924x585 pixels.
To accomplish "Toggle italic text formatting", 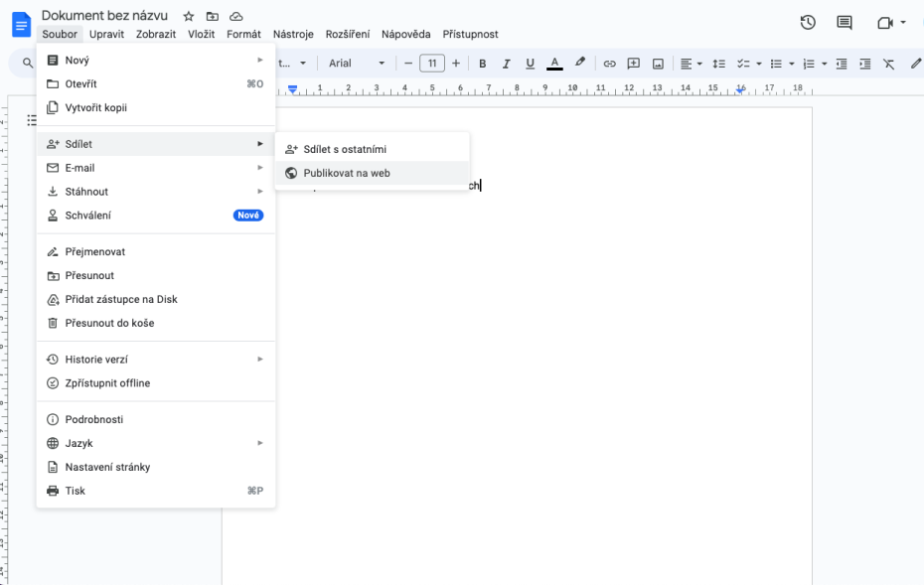I will pos(506,64).
